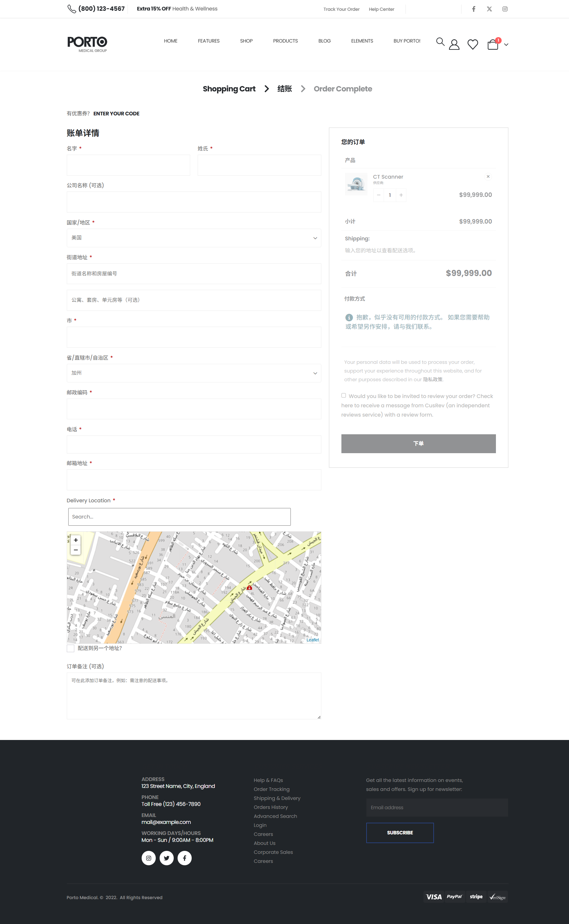Remove CT Scanner from the order
The image size is (569, 924).
(488, 177)
